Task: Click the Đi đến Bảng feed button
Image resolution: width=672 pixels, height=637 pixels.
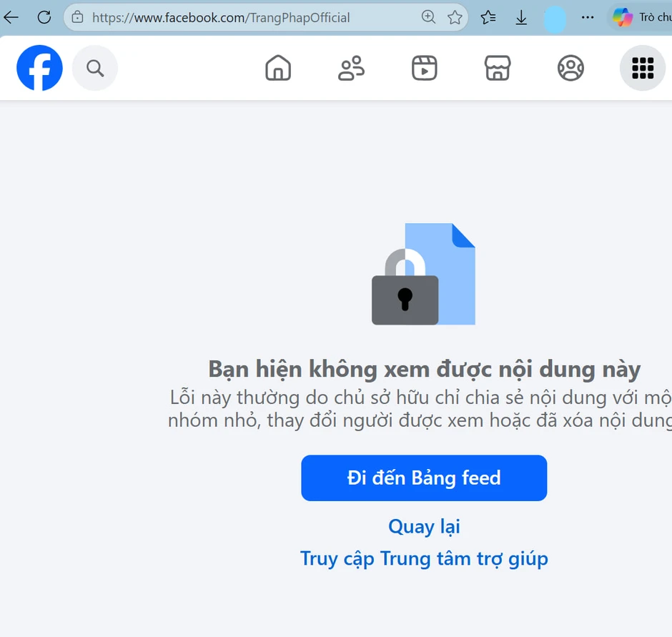Action: (x=424, y=478)
